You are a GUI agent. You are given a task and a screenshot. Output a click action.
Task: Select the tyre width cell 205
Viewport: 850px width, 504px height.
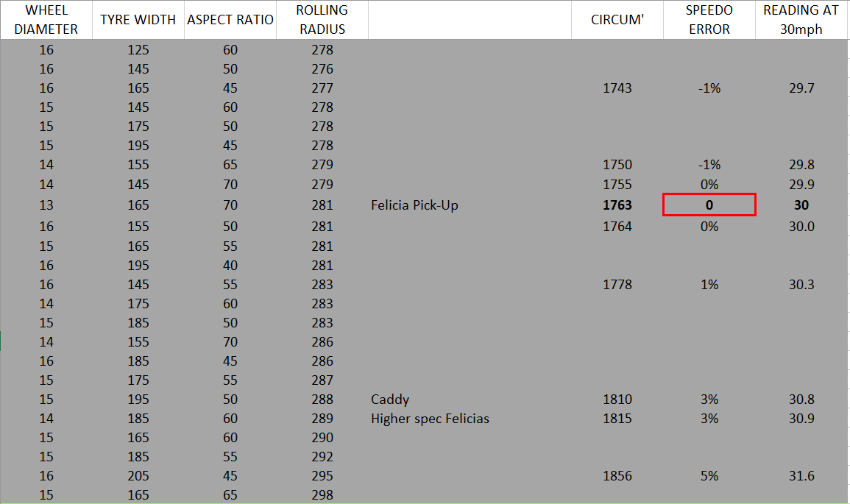coord(138,476)
